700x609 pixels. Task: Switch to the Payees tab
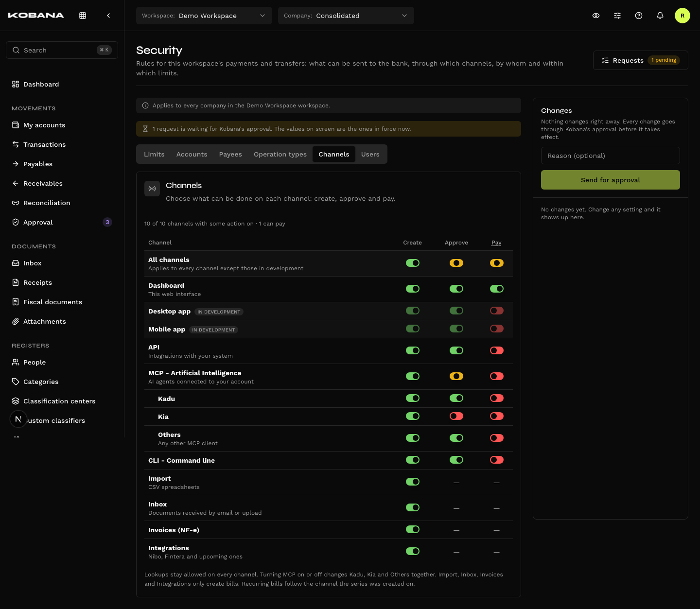(x=230, y=154)
